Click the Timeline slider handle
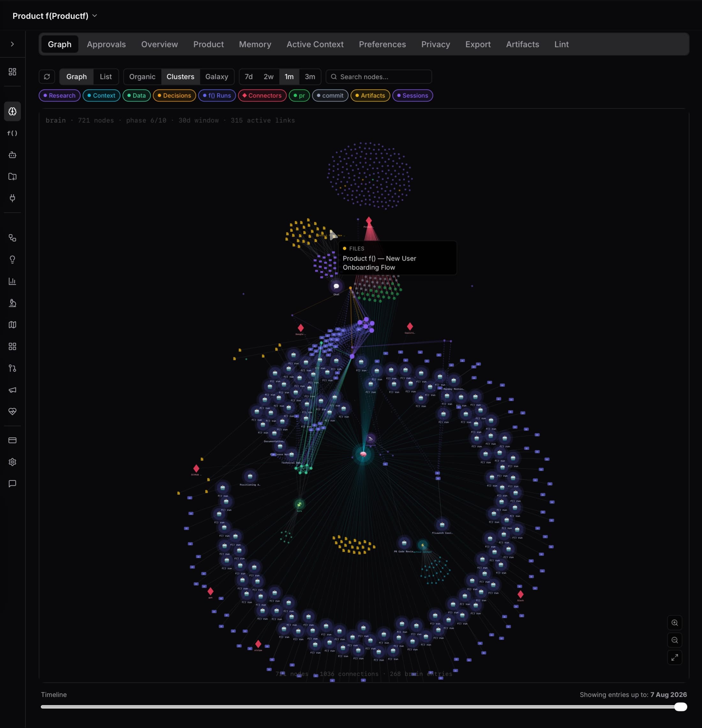The width and height of the screenshot is (702, 728). click(681, 707)
